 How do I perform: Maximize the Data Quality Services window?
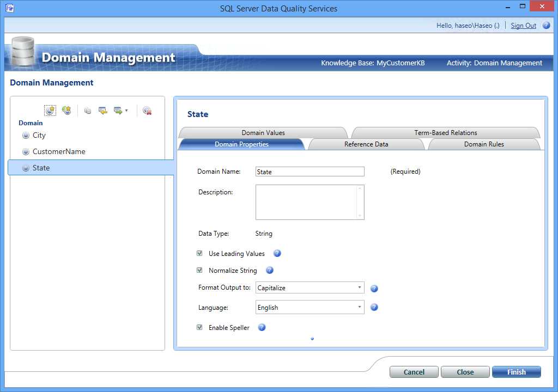(523, 7)
